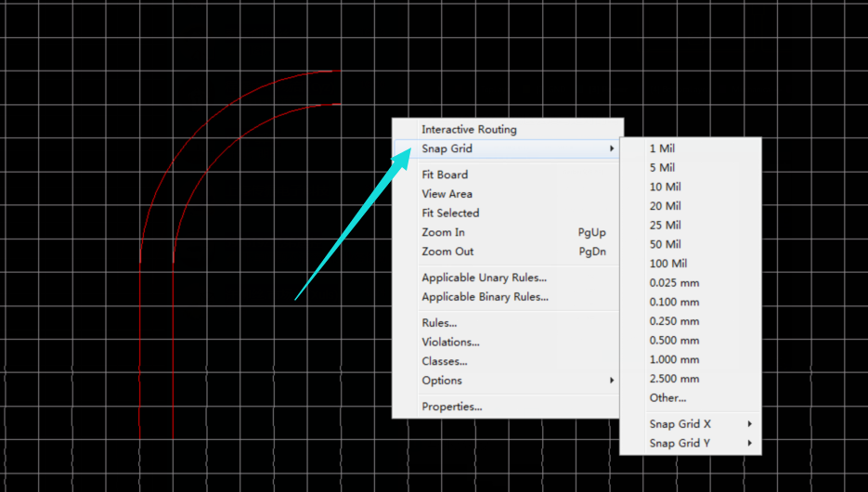Select Fit Selected in menu
Image resolution: width=868 pixels, height=492 pixels.
point(450,214)
